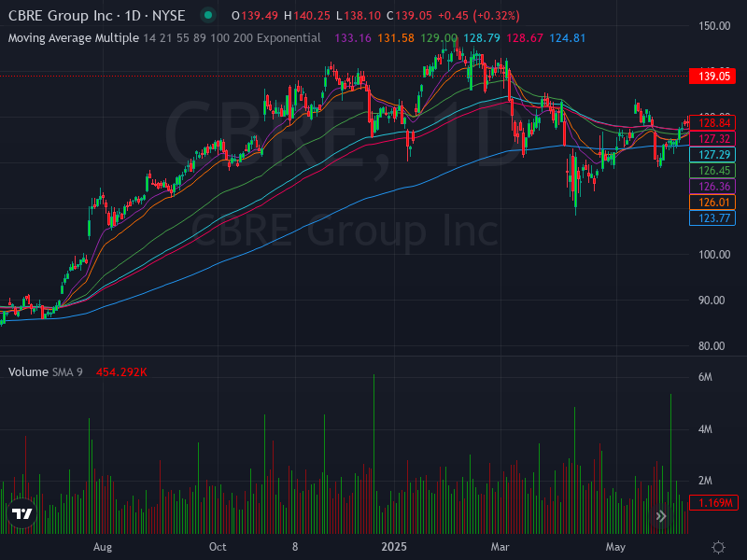Click the 90.00 price scale label
The image size is (747, 560).
712,300
